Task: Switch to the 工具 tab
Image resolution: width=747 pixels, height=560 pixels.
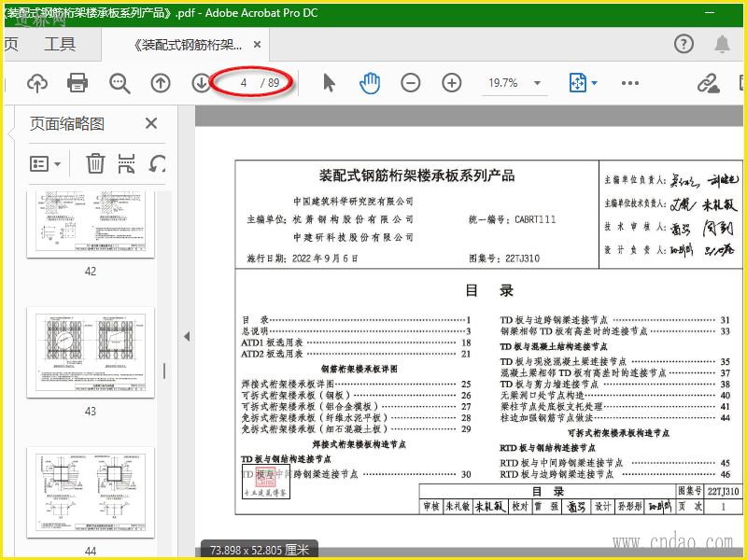Action: pos(60,44)
